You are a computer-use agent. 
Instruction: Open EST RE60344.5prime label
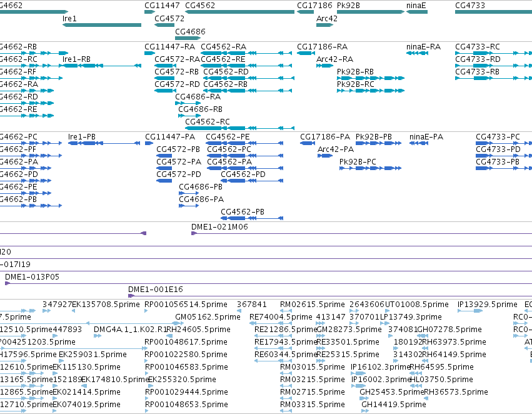(x=285, y=355)
